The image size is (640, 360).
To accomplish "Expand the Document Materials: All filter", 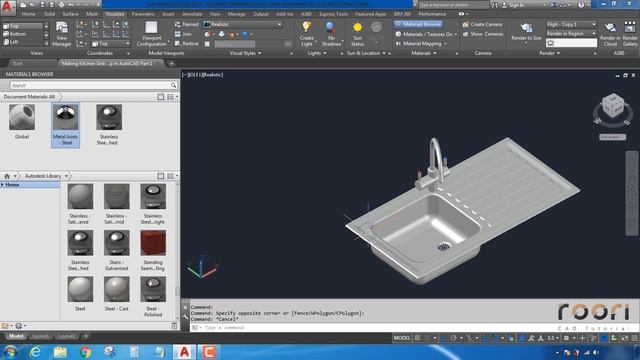I will coord(29,97).
